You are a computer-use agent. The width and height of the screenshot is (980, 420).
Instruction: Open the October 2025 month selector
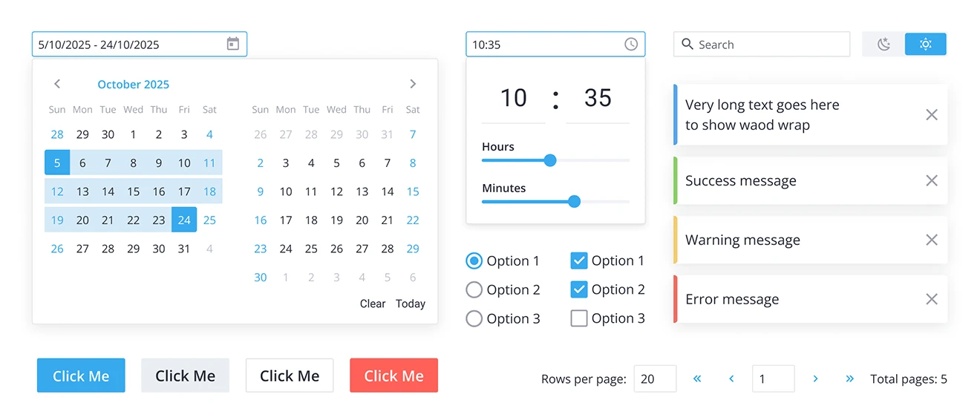coord(134,85)
